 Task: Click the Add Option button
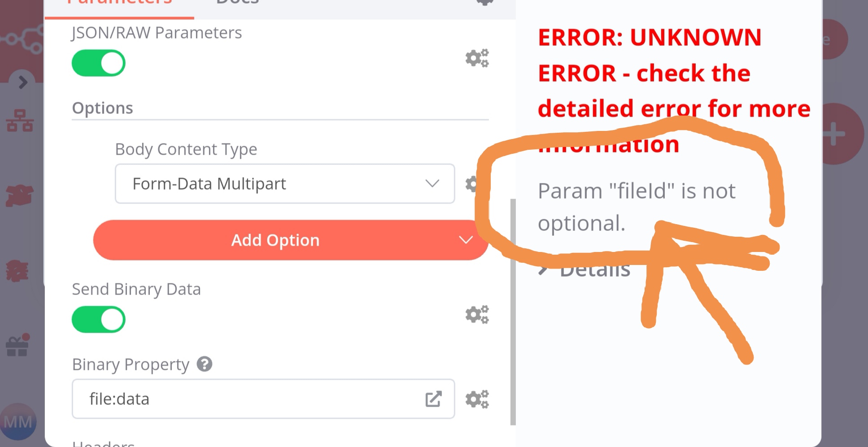coord(275,240)
